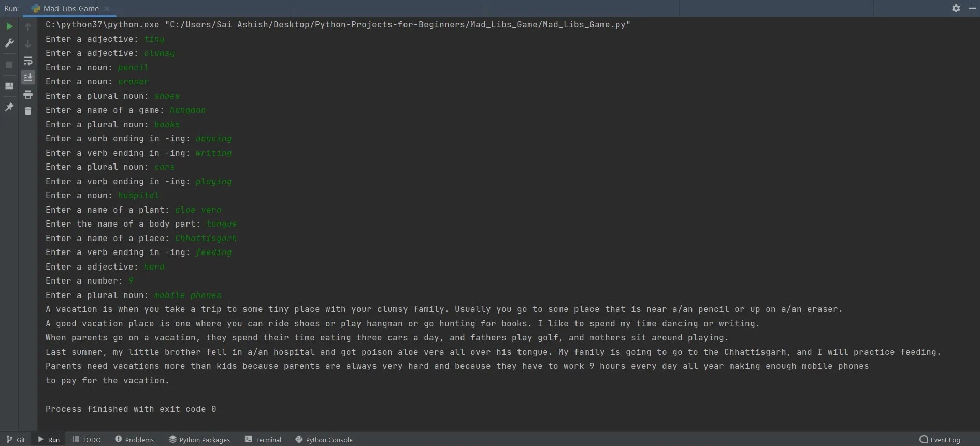Open the TODO tool window

click(87, 440)
